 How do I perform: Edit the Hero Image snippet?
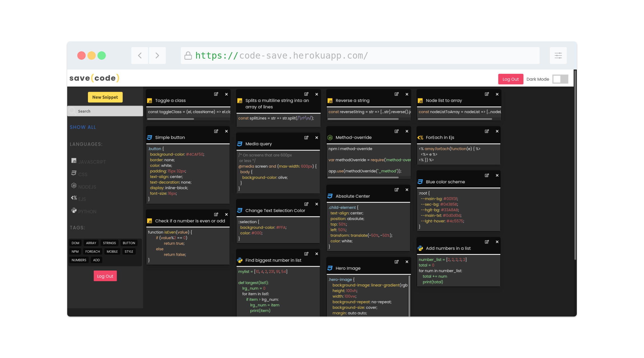pos(396,262)
